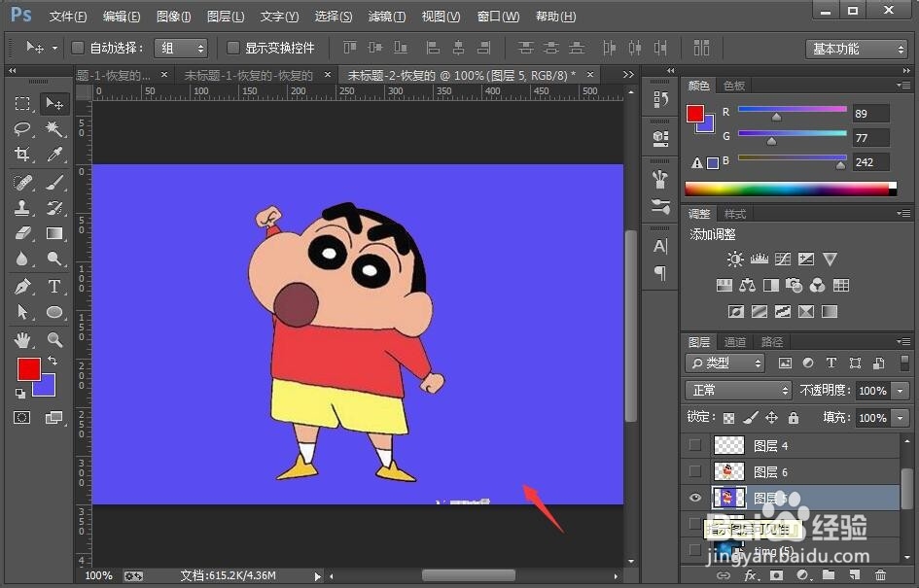Add Brightness/Contrast adjustment

[x=735, y=259]
